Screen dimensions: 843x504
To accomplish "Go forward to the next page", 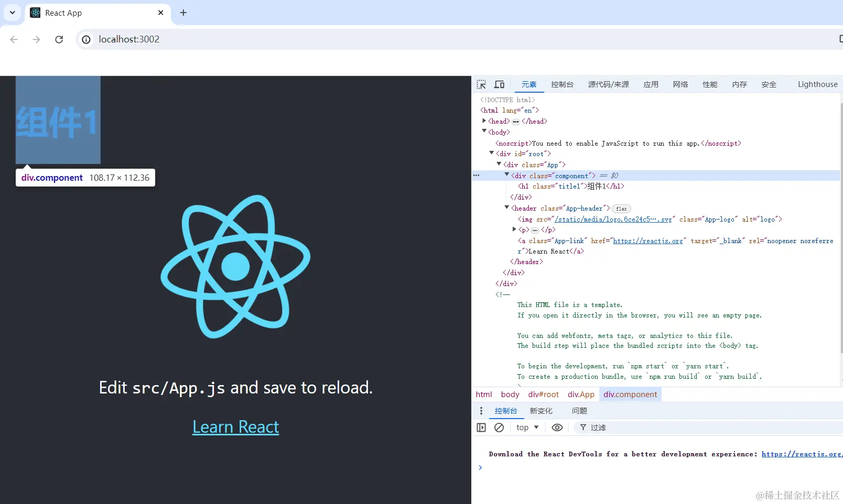I will point(36,39).
